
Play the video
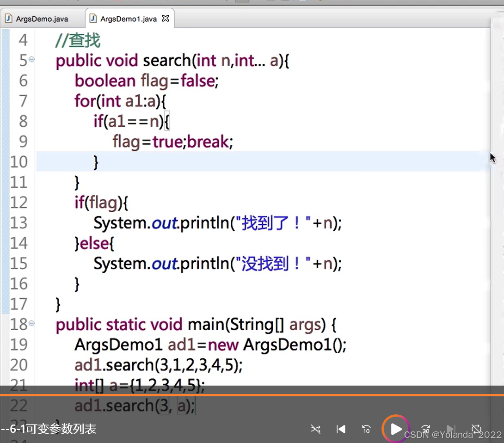click(396, 429)
